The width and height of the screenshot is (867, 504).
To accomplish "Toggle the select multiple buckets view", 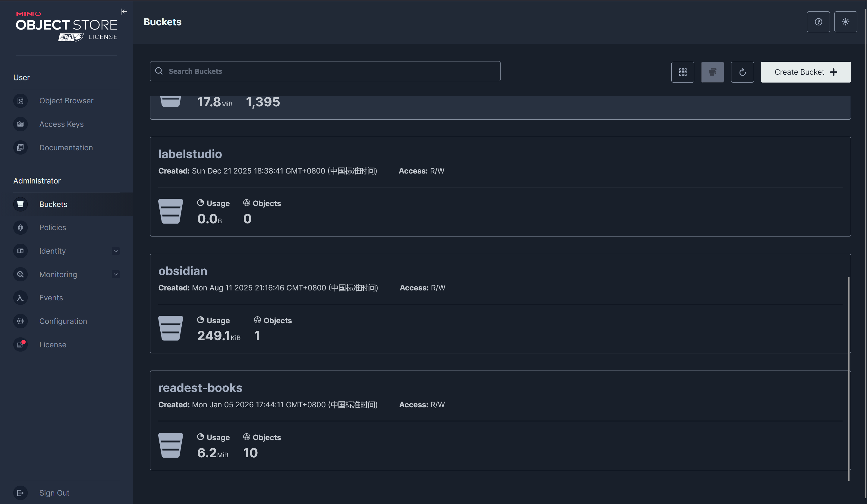I will click(x=712, y=72).
